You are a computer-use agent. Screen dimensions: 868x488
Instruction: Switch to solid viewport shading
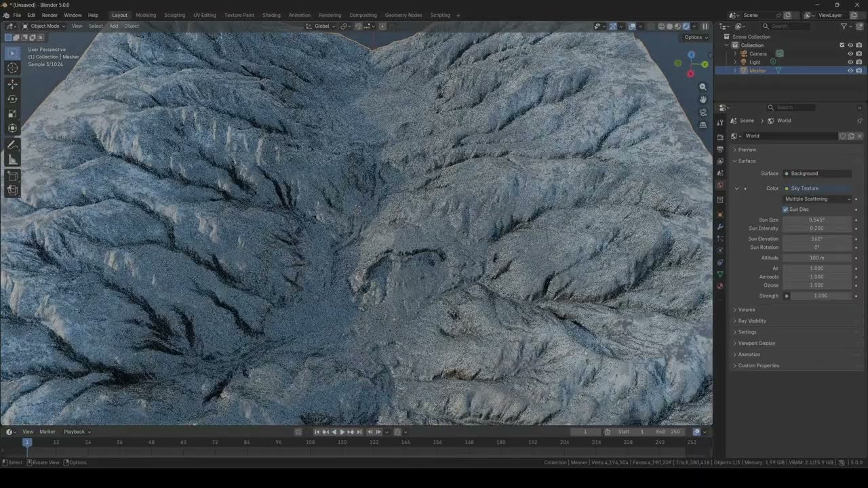click(669, 26)
